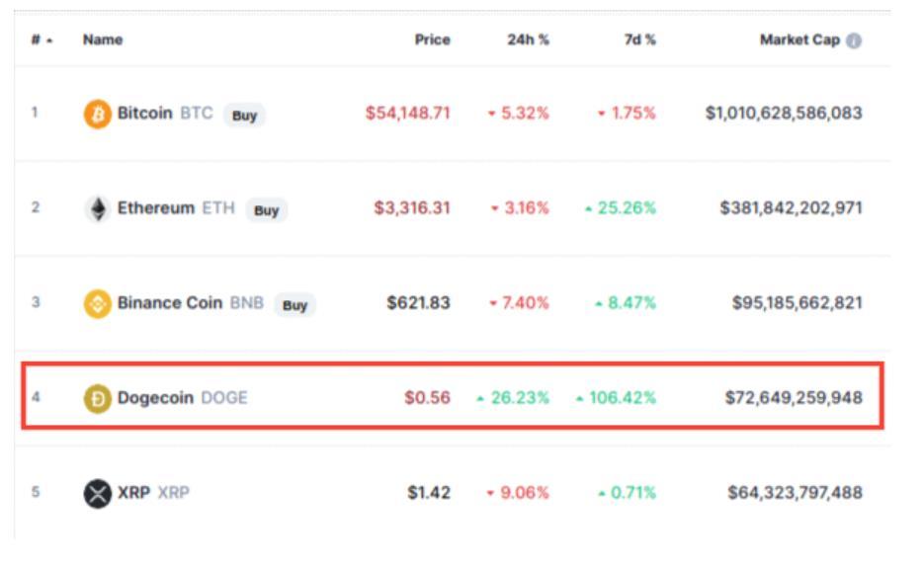Select Dogecoin's $0.56 price
Viewport: 924px width, 565px height.
tap(427, 398)
